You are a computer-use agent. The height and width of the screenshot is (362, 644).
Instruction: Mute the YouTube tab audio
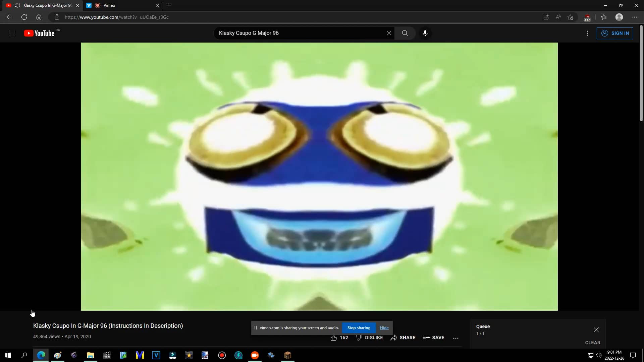click(x=17, y=5)
